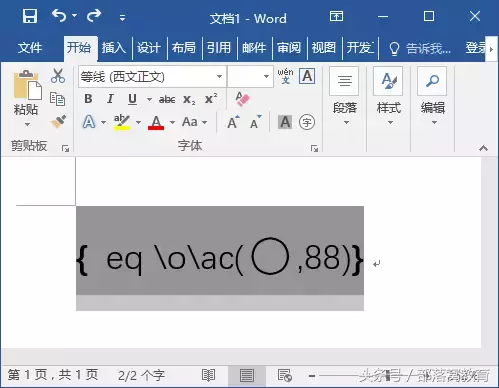The height and width of the screenshot is (388, 499).
Task: Switch to the 布局 tab
Action: pyautogui.click(x=184, y=48)
